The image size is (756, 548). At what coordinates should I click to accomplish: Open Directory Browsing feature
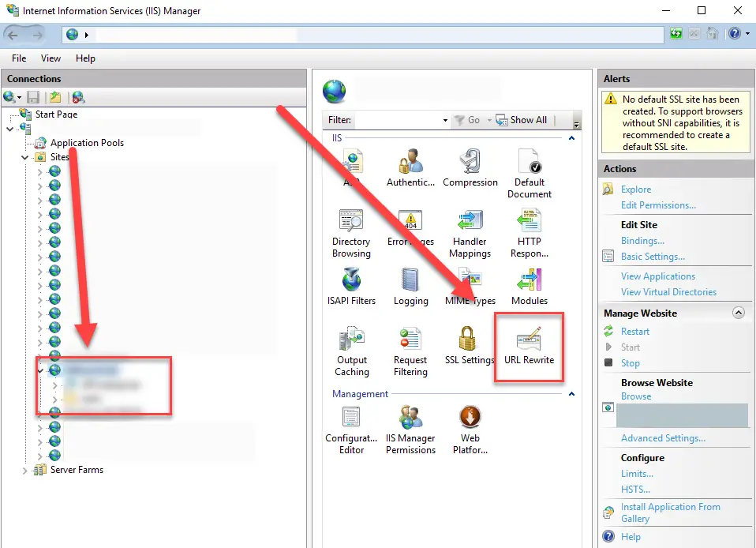[x=351, y=233]
